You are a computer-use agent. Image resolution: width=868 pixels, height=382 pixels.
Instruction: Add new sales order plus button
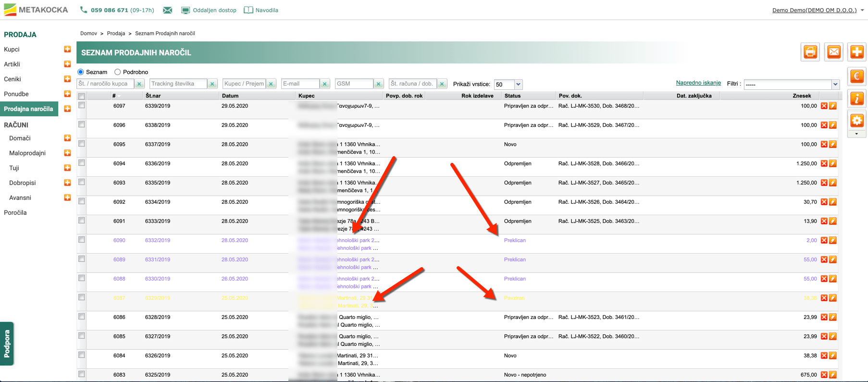pyautogui.click(x=857, y=52)
